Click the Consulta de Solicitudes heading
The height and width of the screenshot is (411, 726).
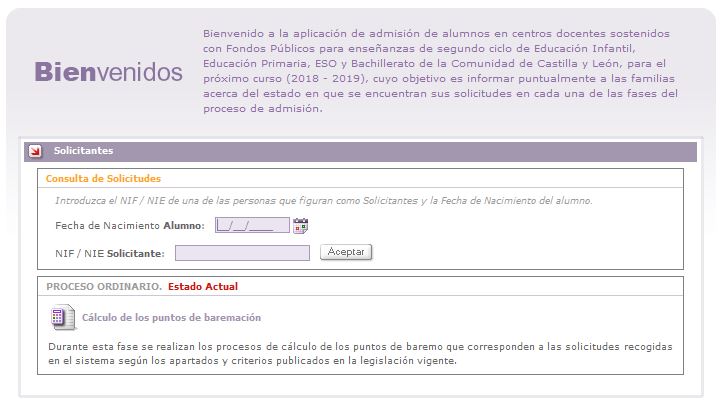[103, 179]
